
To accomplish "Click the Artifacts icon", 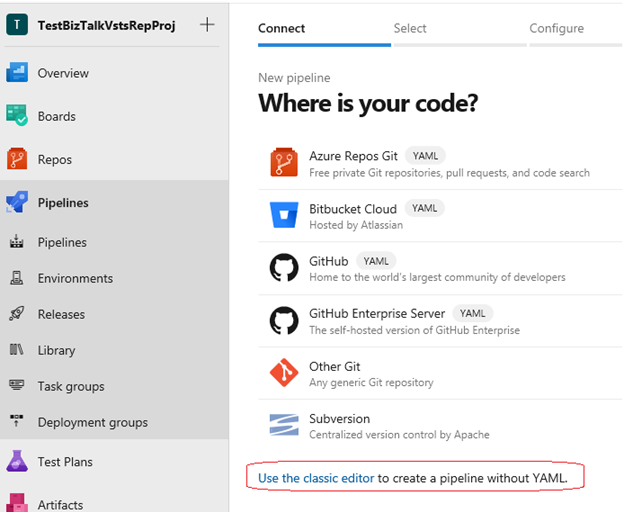I will coord(17,504).
